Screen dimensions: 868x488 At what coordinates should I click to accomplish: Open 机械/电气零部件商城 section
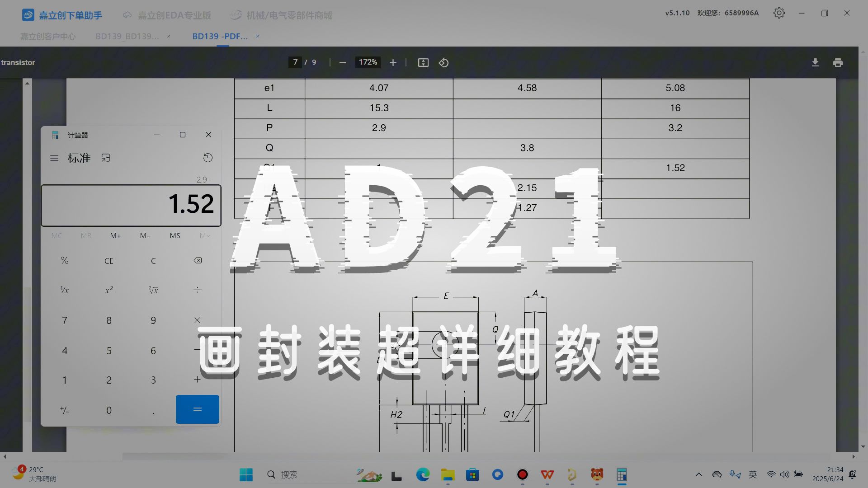click(281, 15)
